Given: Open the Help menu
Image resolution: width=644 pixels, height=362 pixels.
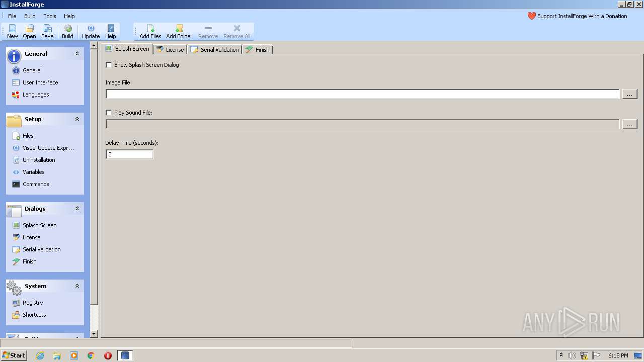Looking at the screenshot, I should pos(69,16).
